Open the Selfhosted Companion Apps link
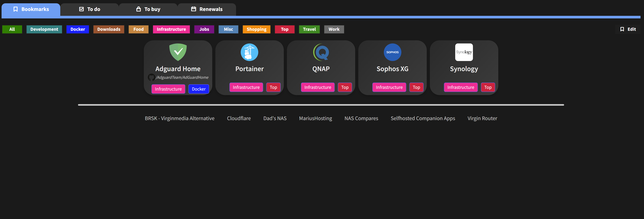 [x=423, y=118]
